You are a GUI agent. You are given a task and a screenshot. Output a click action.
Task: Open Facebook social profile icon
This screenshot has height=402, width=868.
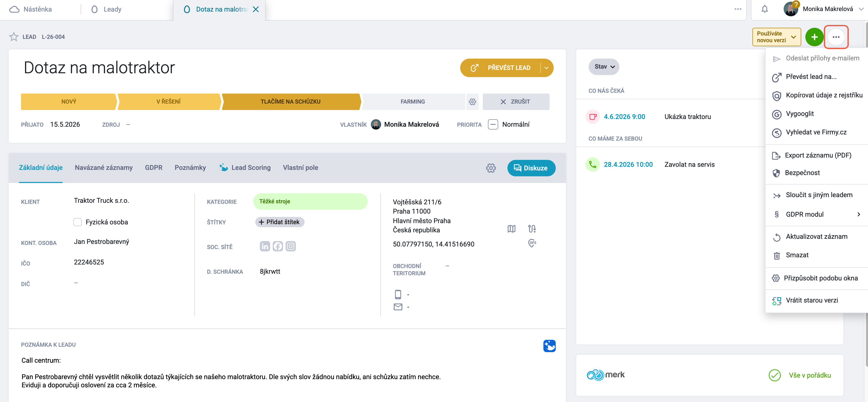pyautogui.click(x=278, y=246)
